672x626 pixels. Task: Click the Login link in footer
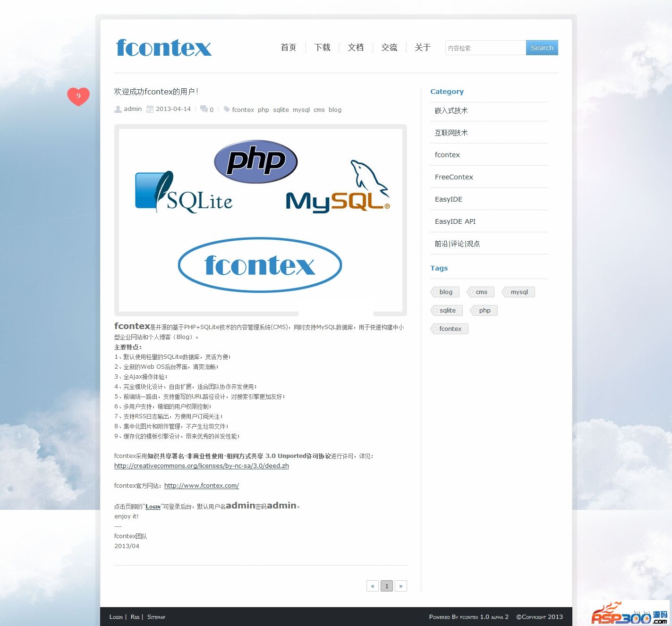pyautogui.click(x=116, y=617)
